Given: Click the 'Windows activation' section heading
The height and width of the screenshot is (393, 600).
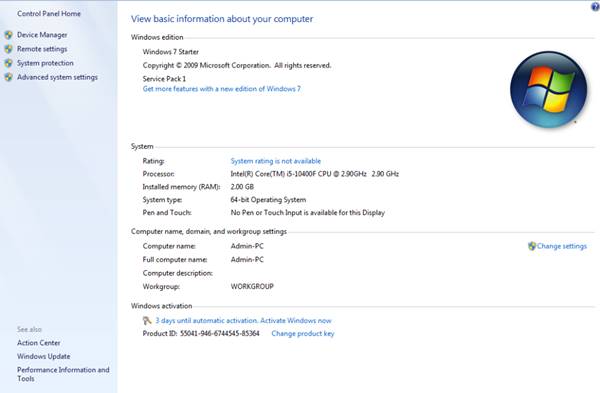Looking at the screenshot, I should point(161,306).
